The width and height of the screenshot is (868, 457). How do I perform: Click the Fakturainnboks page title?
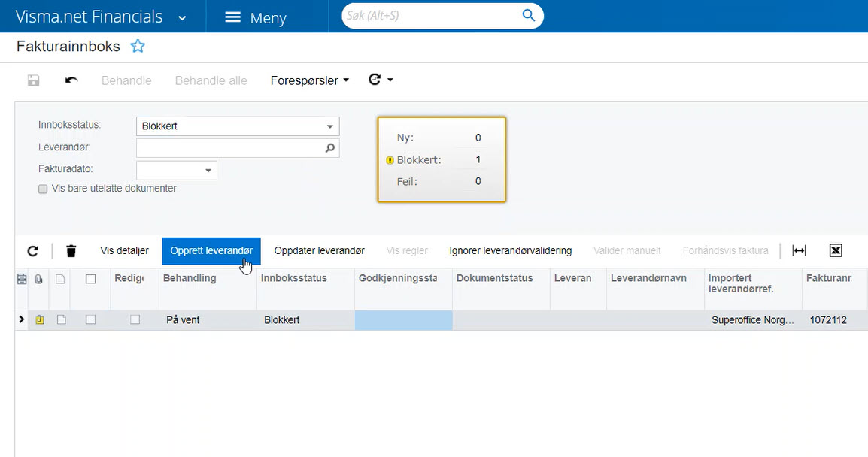tap(68, 46)
